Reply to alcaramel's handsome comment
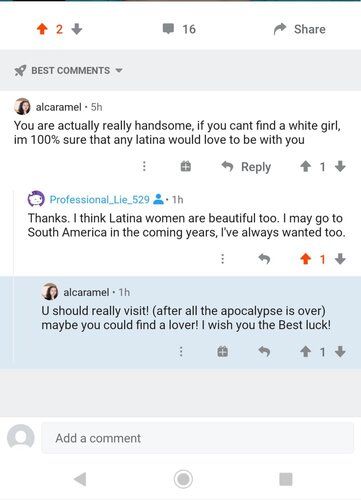 pyautogui.click(x=246, y=166)
